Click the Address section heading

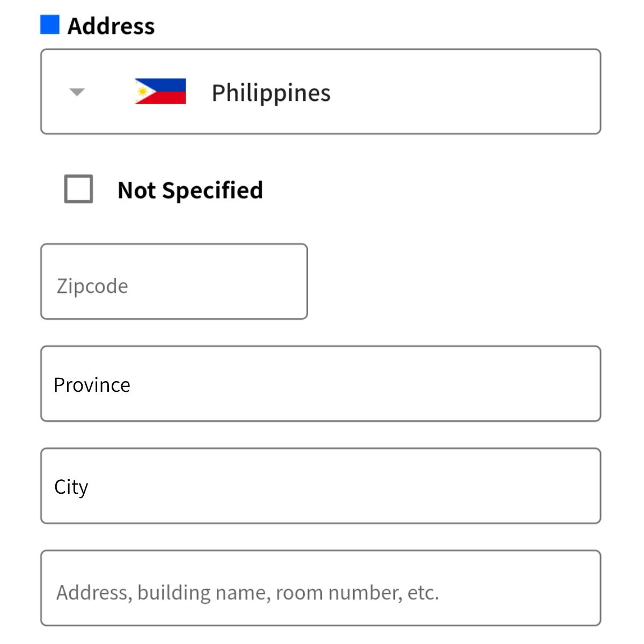click(111, 26)
